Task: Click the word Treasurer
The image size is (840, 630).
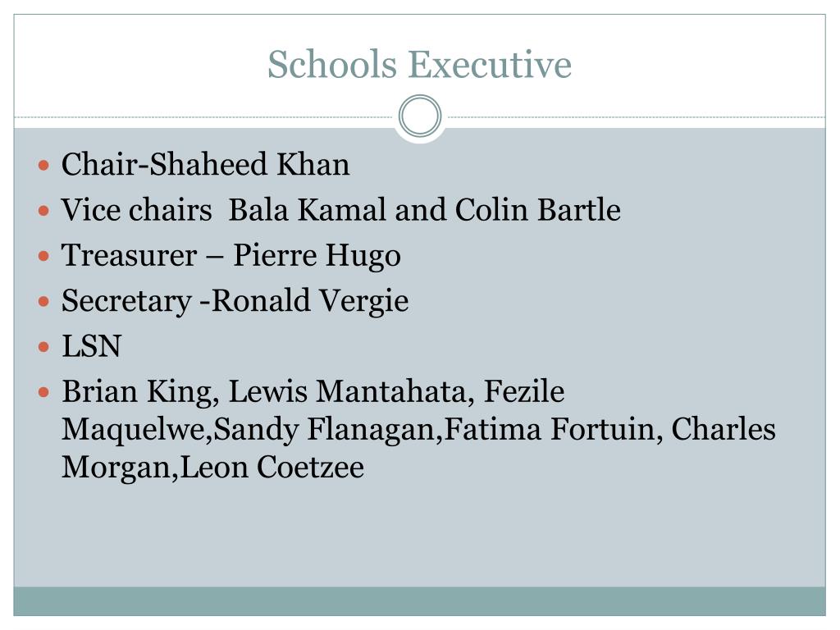Action: (129, 255)
